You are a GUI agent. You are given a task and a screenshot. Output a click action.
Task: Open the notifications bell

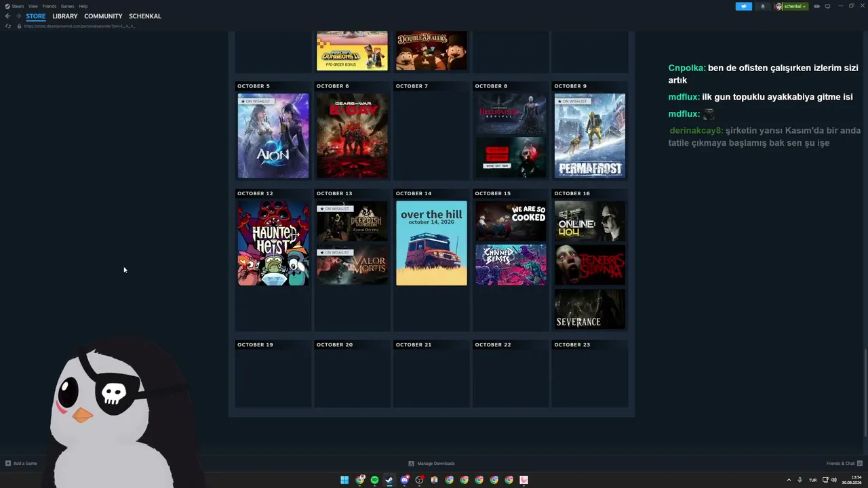coord(762,6)
